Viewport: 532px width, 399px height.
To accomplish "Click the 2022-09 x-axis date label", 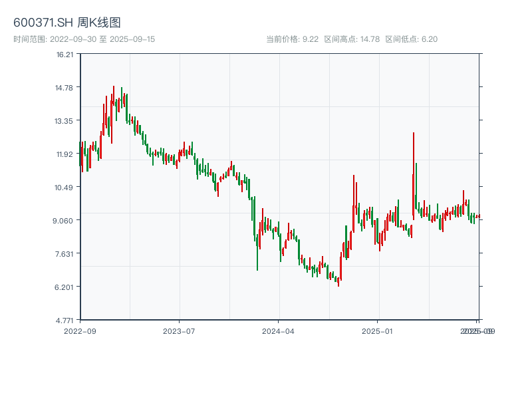I will pyautogui.click(x=80, y=331).
